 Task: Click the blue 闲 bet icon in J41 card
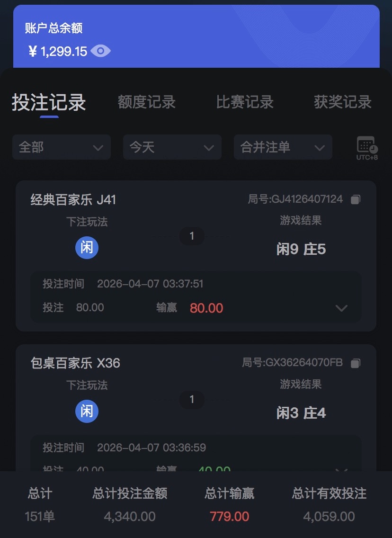coord(87,247)
